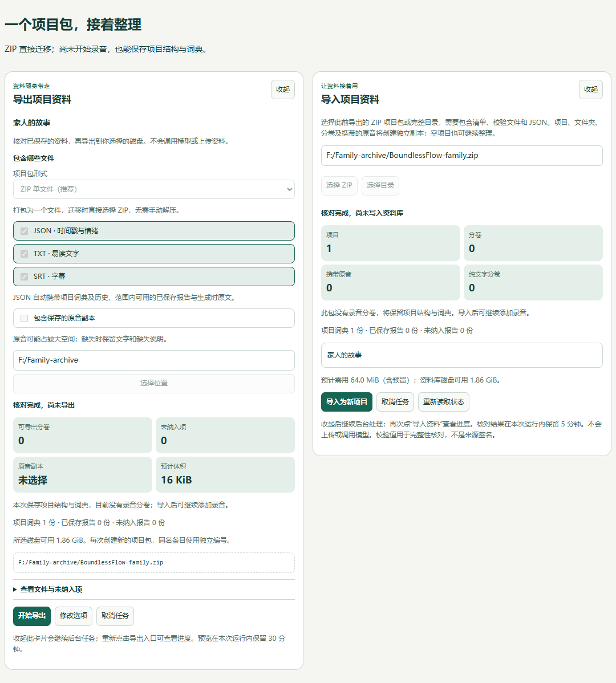Viewport: 616px width, 683px height.
Task: Focus the 家人的故事 project name input
Action: point(462,355)
